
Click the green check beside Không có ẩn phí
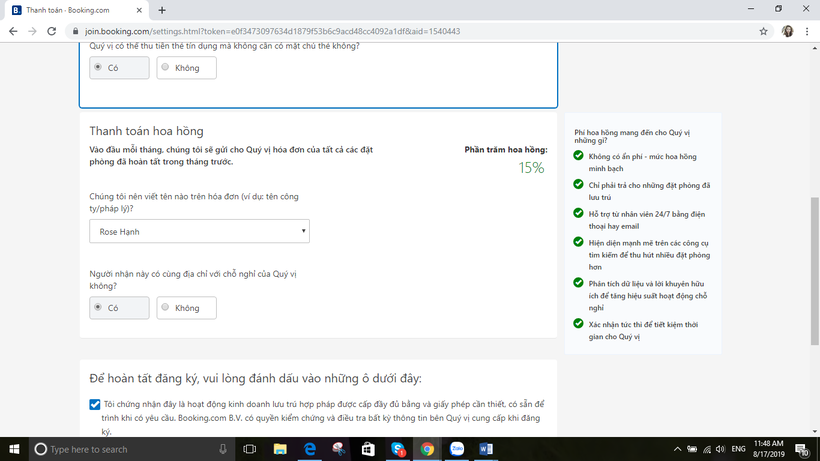coord(578,155)
